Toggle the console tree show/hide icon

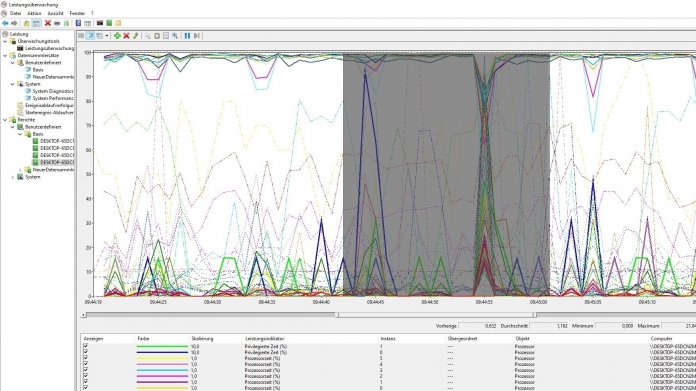(36, 23)
